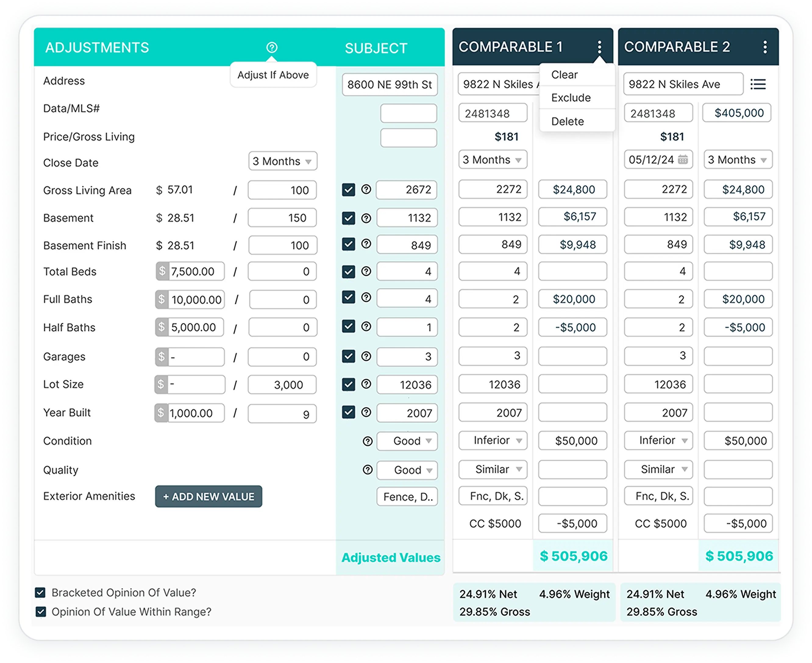Uncheck the Full Baths checkbox
This screenshot has height=663, width=812.
tap(348, 297)
